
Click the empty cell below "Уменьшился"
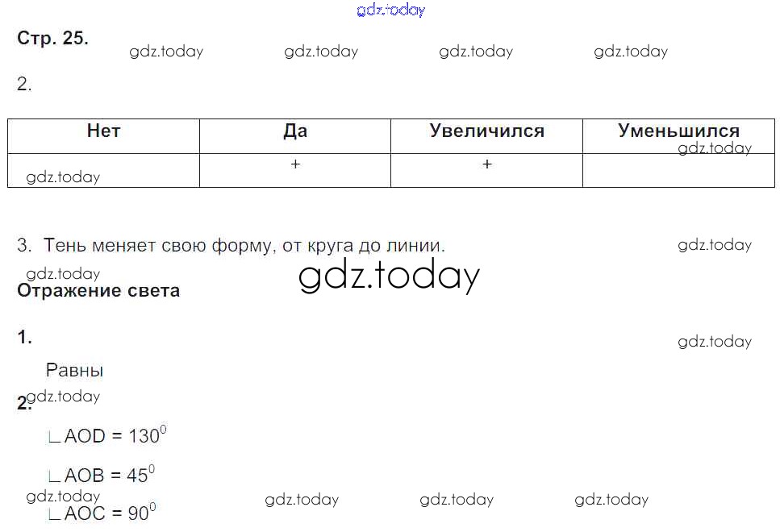pos(678,171)
